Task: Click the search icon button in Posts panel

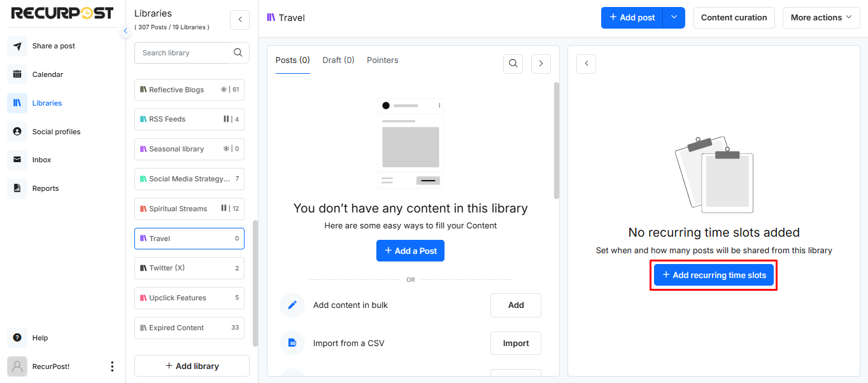Action: (x=513, y=64)
